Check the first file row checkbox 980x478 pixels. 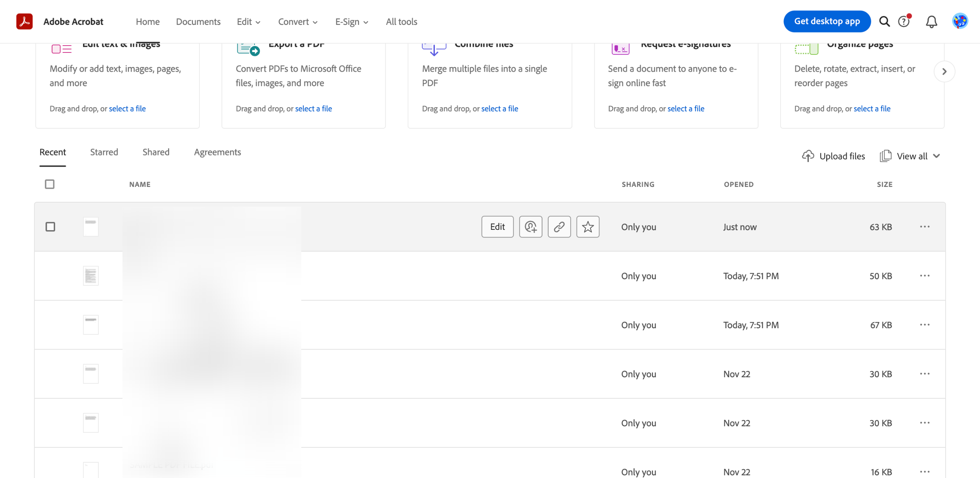click(x=50, y=227)
